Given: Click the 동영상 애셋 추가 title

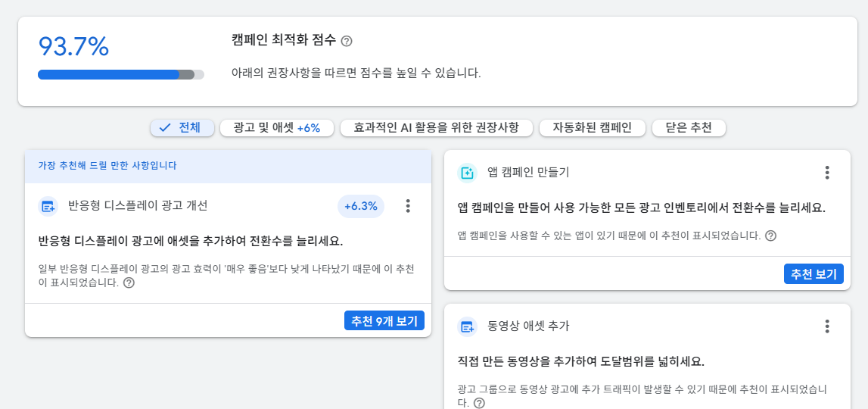Looking at the screenshot, I should pyautogui.click(x=528, y=326).
